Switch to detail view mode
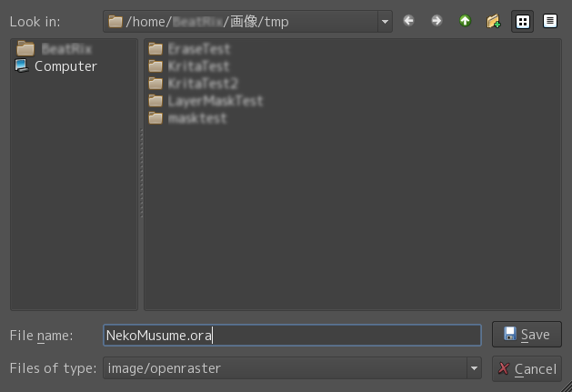Image resolution: width=572 pixels, height=392 pixels. pyautogui.click(x=550, y=20)
